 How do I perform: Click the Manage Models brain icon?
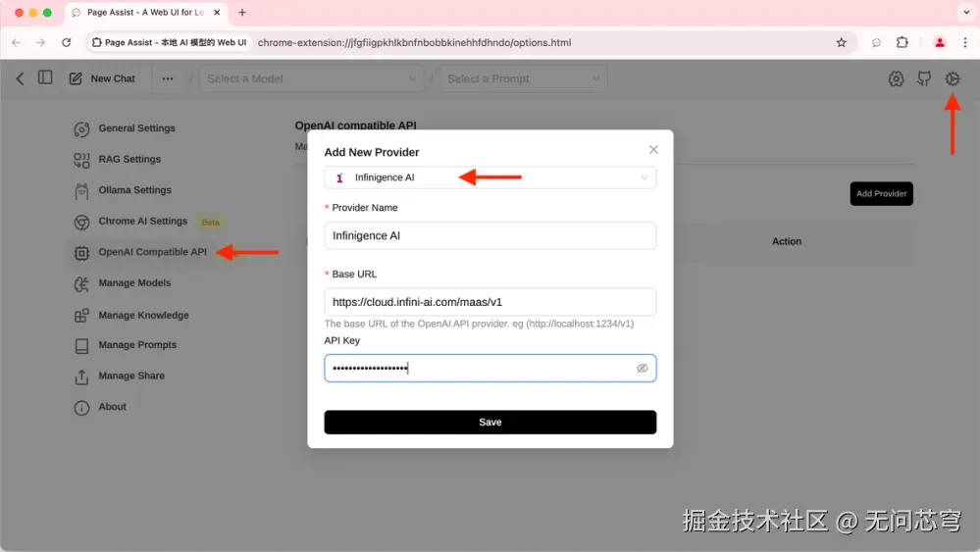point(81,284)
